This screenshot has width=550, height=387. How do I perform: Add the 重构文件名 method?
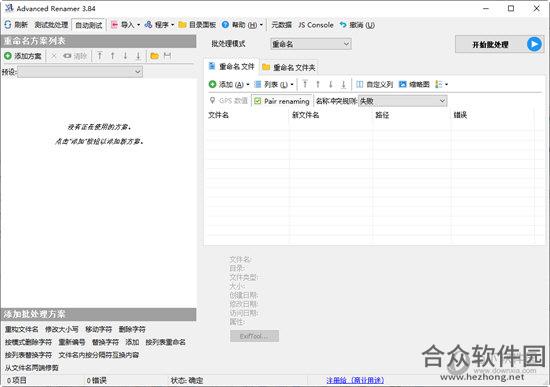[x=22, y=329]
